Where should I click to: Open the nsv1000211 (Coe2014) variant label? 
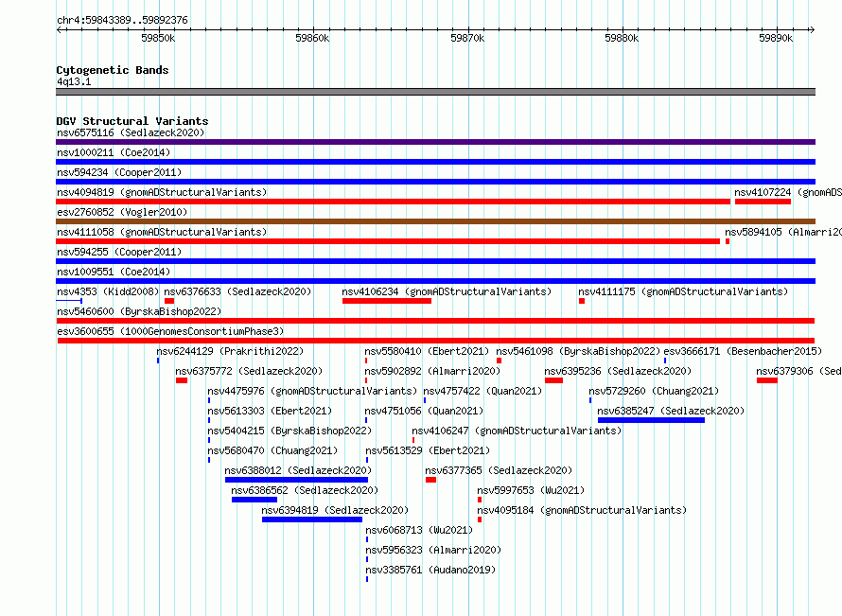114,152
